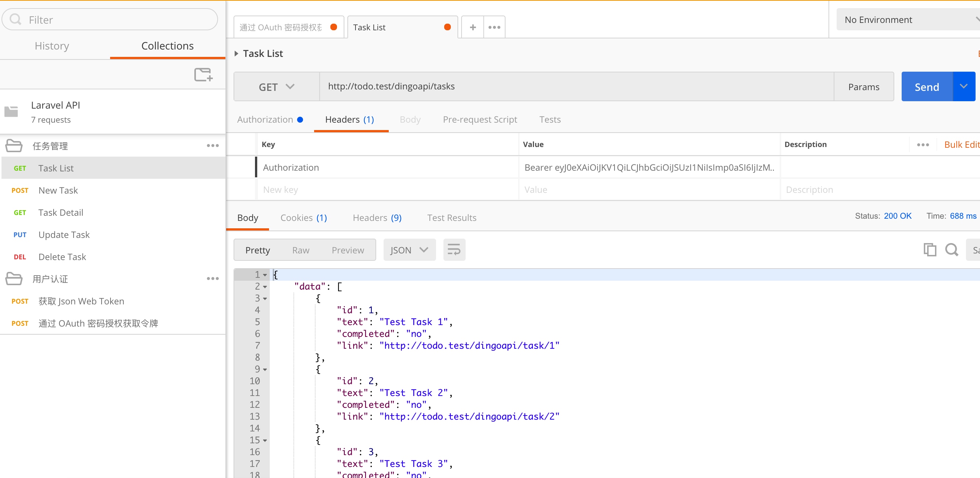The width and height of the screenshot is (980, 478).
Task: Open the Pre-request Script tab
Action: point(480,119)
